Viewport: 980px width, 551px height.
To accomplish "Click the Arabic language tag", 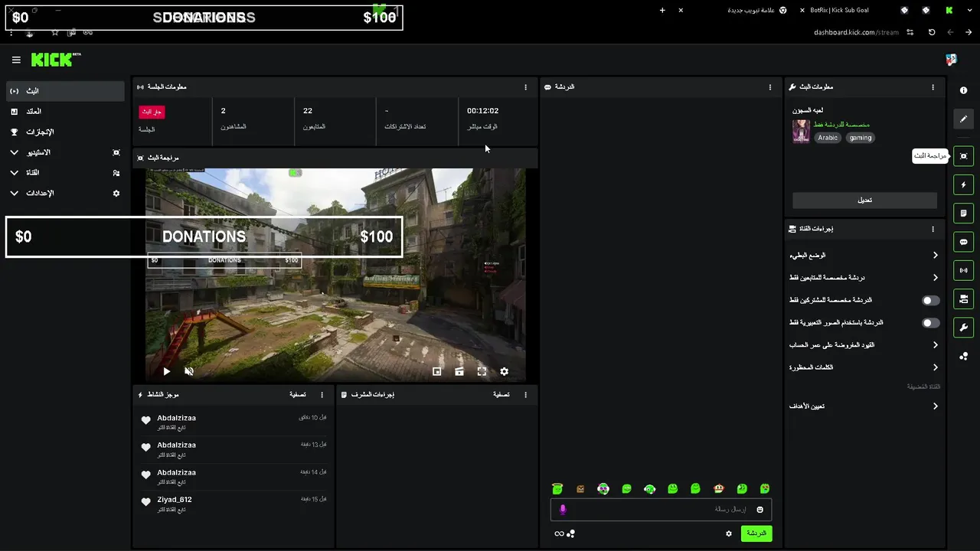I will point(828,138).
